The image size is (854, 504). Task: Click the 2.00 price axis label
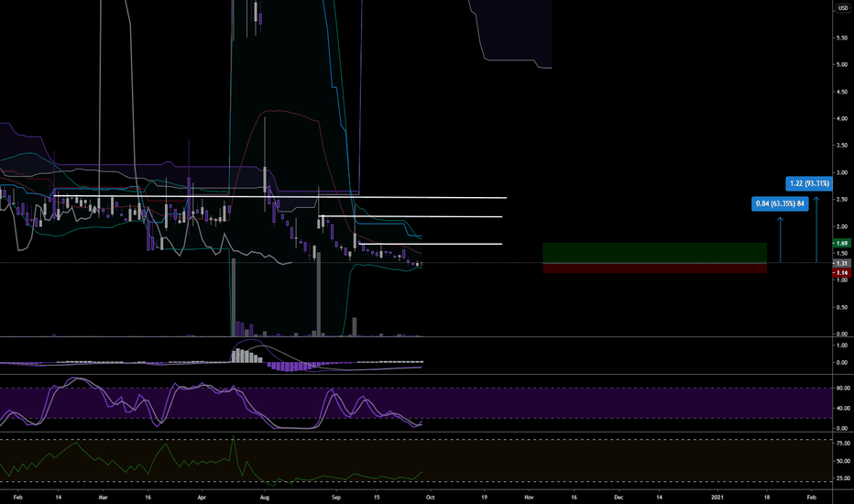click(x=841, y=226)
